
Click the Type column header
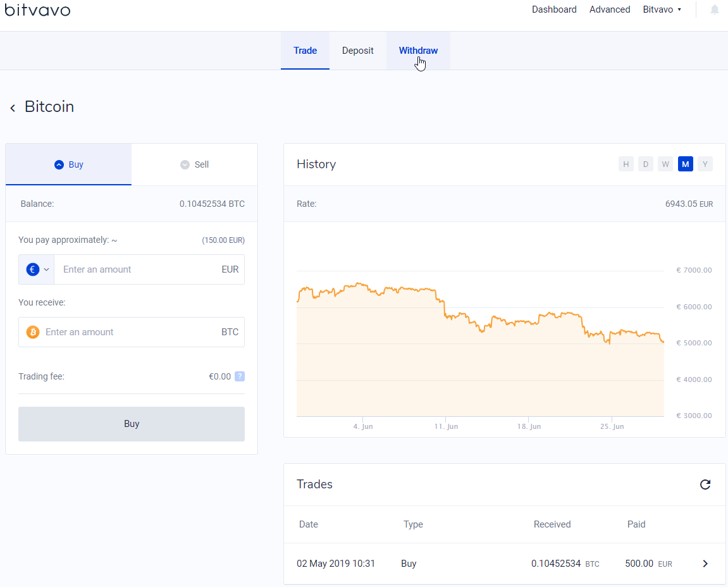click(413, 524)
